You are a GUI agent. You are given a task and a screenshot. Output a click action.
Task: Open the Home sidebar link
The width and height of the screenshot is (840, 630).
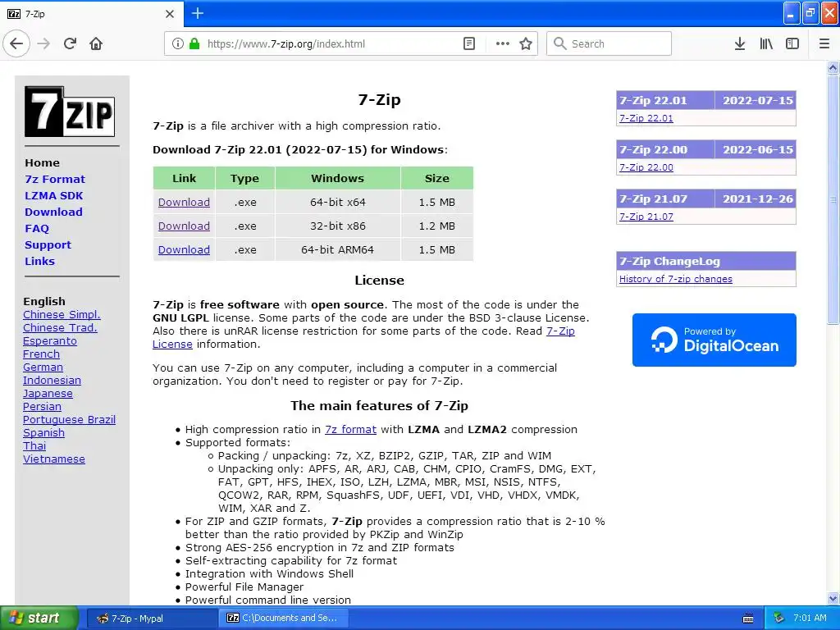43,163
